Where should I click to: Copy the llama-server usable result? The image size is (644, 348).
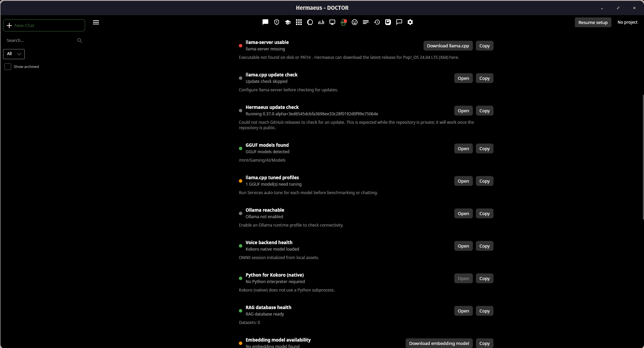pos(484,46)
